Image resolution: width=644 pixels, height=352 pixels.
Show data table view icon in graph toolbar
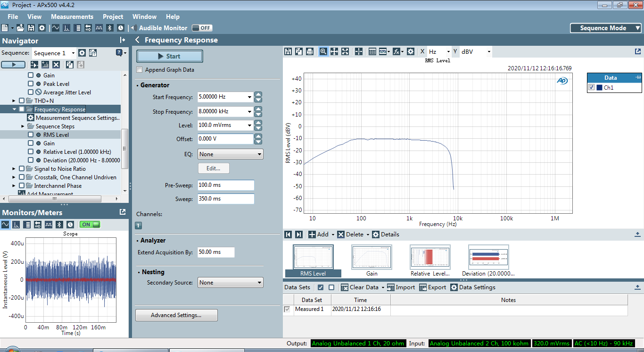pyautogui.click(x=372, y=51)
